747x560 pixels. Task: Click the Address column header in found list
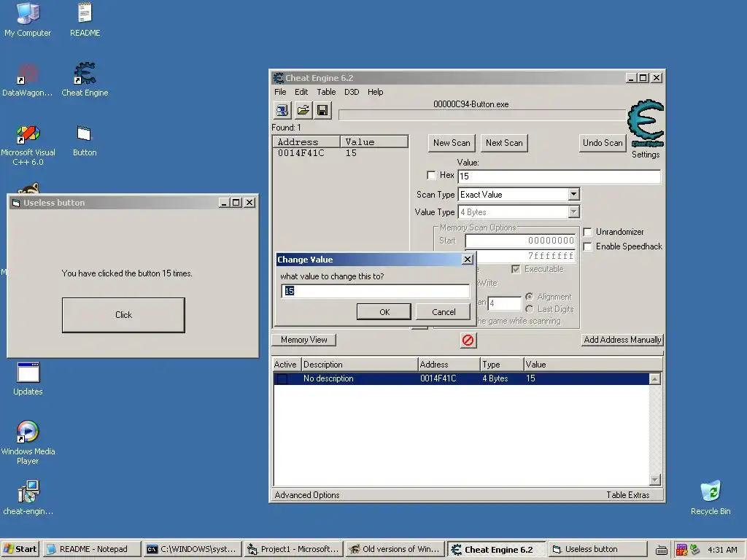[306, 142]
